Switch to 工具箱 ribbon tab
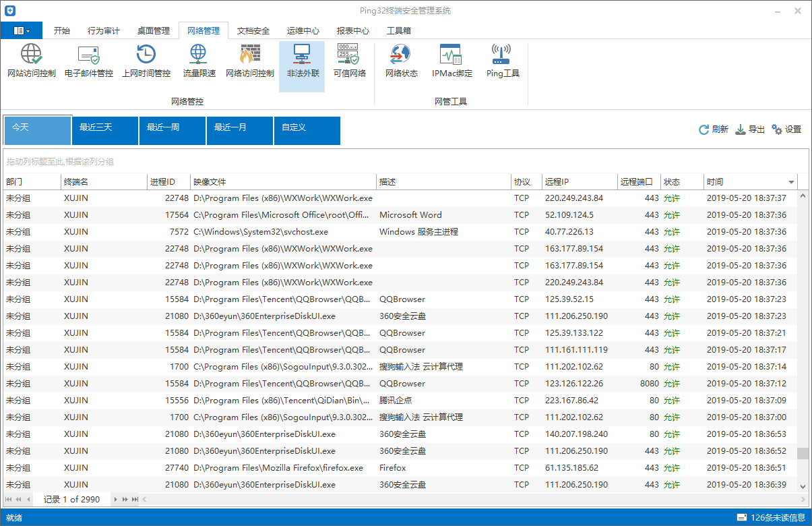The width and height of the screenshot is (812, 526). click(399, 30)
